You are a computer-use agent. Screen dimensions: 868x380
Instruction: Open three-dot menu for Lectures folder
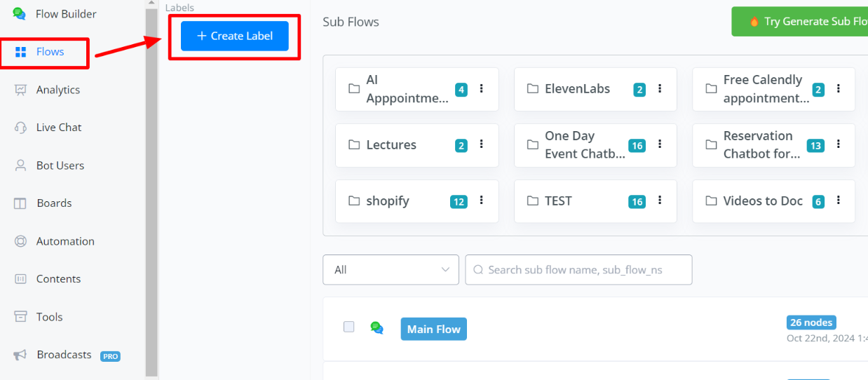click(x=481, y=144)
